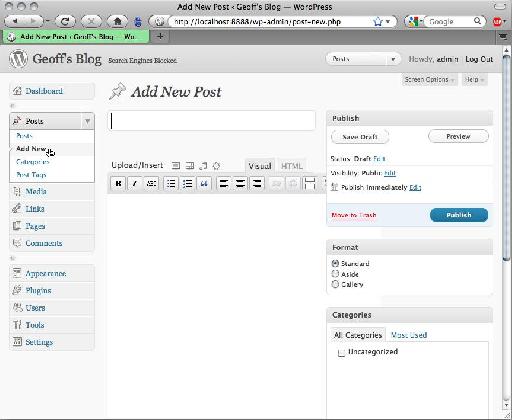Image resolution: width=512 pixels, height=420 pixels.
Task: Align text right in the editor
Action: pos(257,183)
